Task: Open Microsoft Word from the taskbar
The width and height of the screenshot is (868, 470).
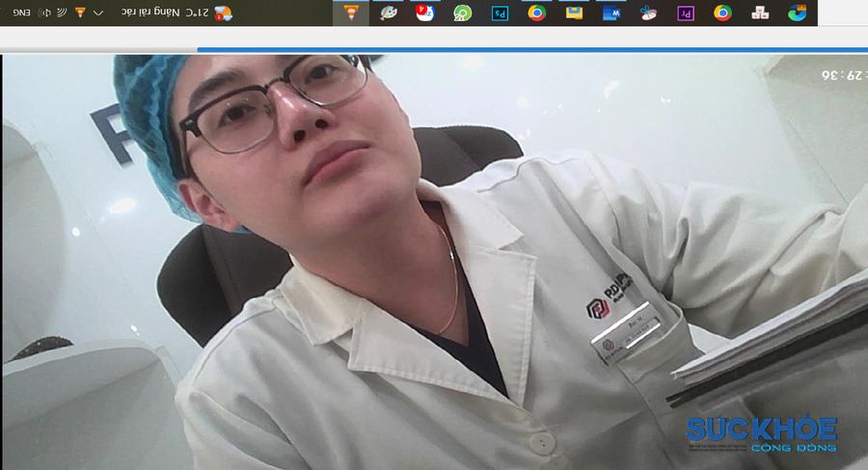Action: click(611, 13)
